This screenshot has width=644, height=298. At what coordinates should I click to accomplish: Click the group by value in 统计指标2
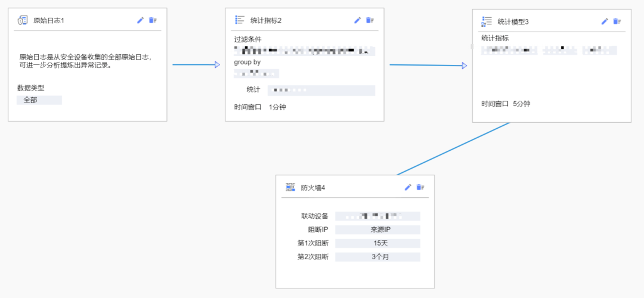(x=256, y=73)
